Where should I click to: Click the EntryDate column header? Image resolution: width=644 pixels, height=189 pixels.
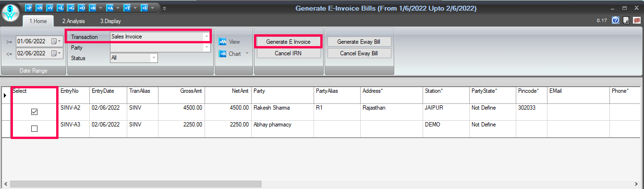(x=108, y=95)
